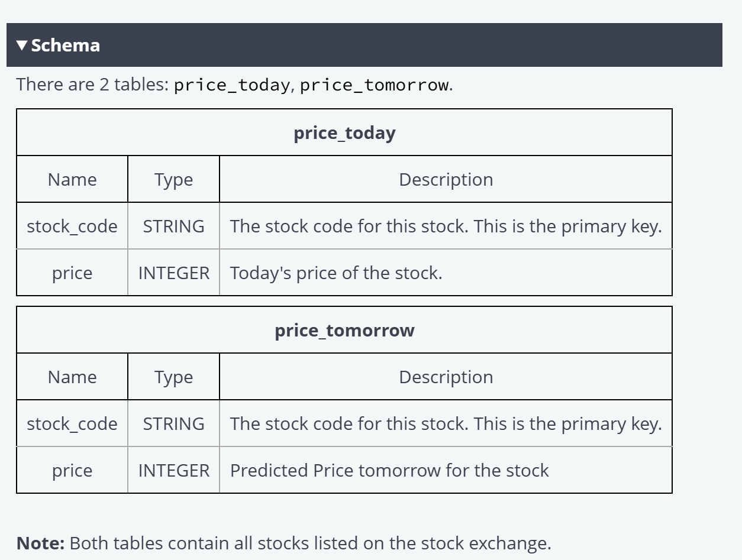
Task: Click "Predicted Price tomorrow" description cell
Action: point(446,470)
